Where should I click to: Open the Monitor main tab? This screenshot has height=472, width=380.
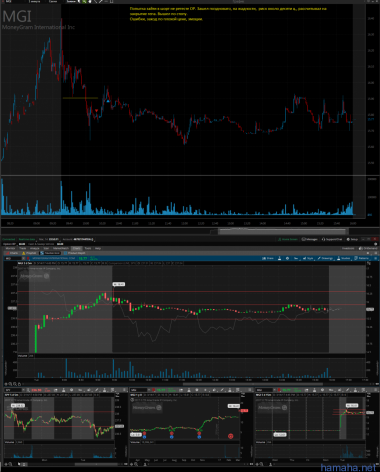[x=10, y=248]
